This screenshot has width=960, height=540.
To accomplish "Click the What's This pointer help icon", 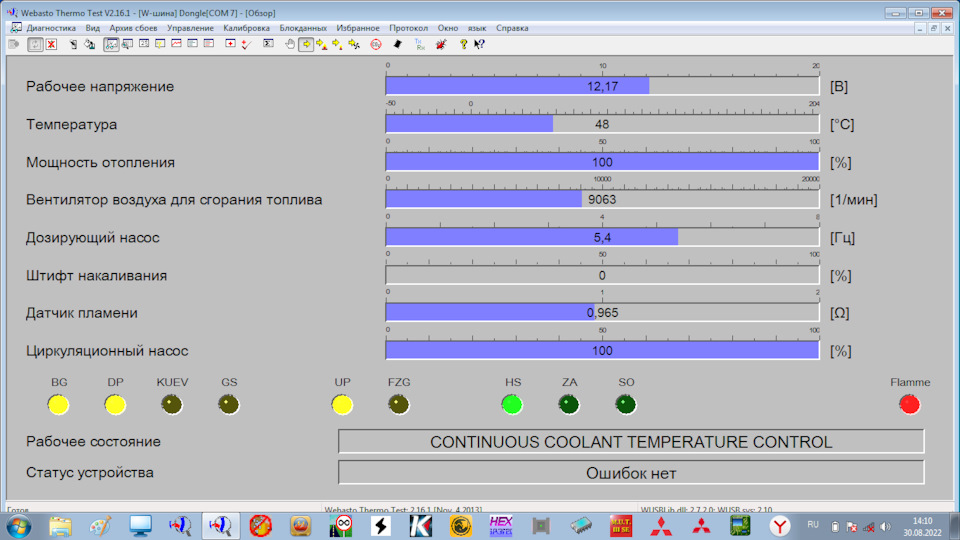I will pyautogui.click(x=479, y=44).
